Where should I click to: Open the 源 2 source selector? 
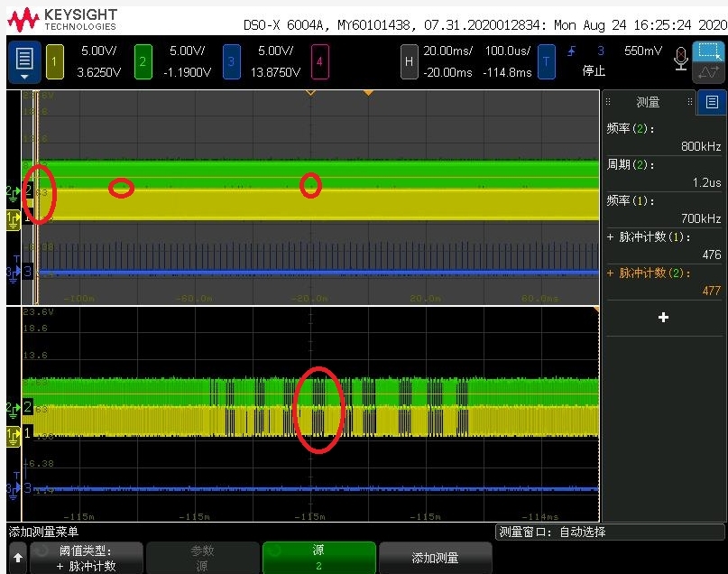click(319, 558)
